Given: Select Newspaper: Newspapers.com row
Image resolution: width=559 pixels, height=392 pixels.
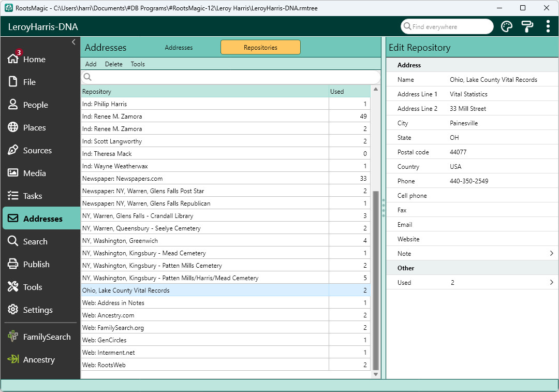Looking at the screenshot, I should tap(226, 178).
